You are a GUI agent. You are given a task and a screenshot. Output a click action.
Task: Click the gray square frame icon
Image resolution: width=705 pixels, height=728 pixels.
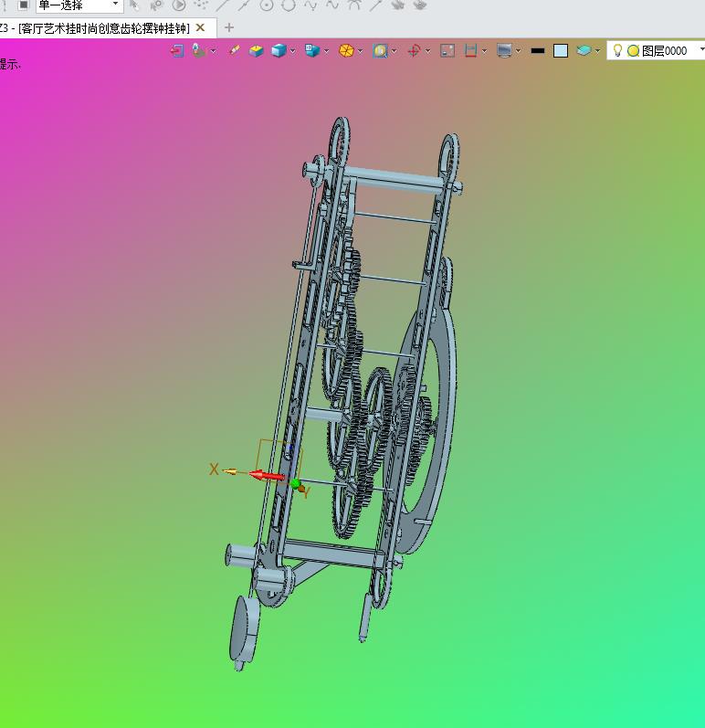coord(447,50)
